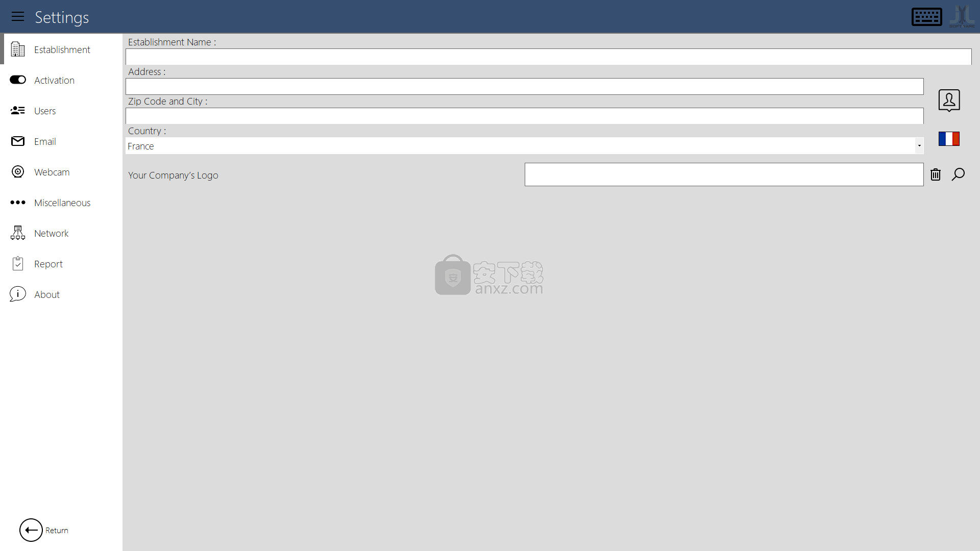Select the About menu item

click(46, 294)
